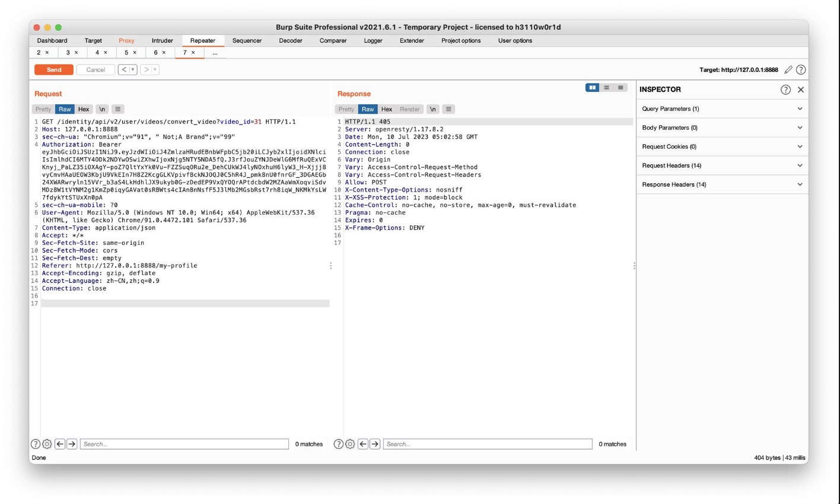
Task: Close Repeater tab 2
Action: pos(47,53)
